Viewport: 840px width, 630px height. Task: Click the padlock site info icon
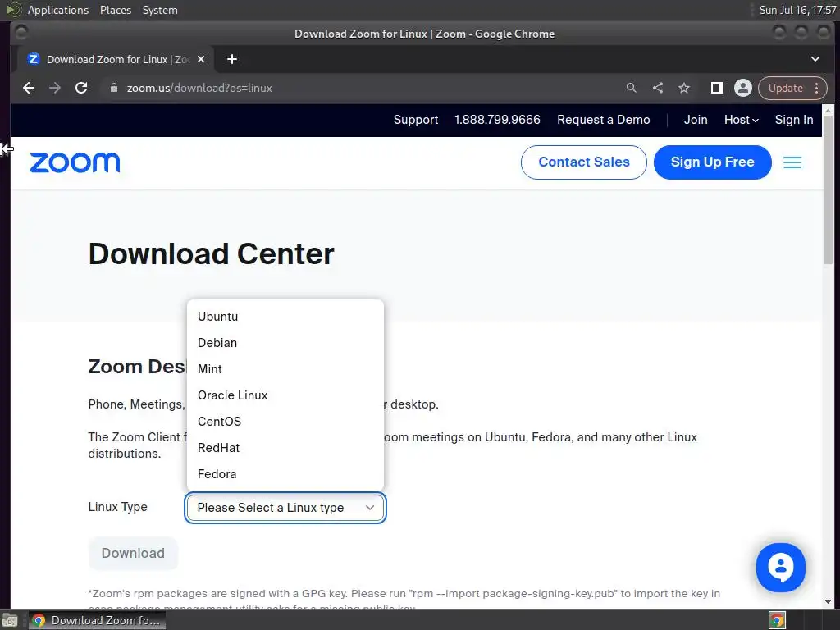(x=113, y=88)
